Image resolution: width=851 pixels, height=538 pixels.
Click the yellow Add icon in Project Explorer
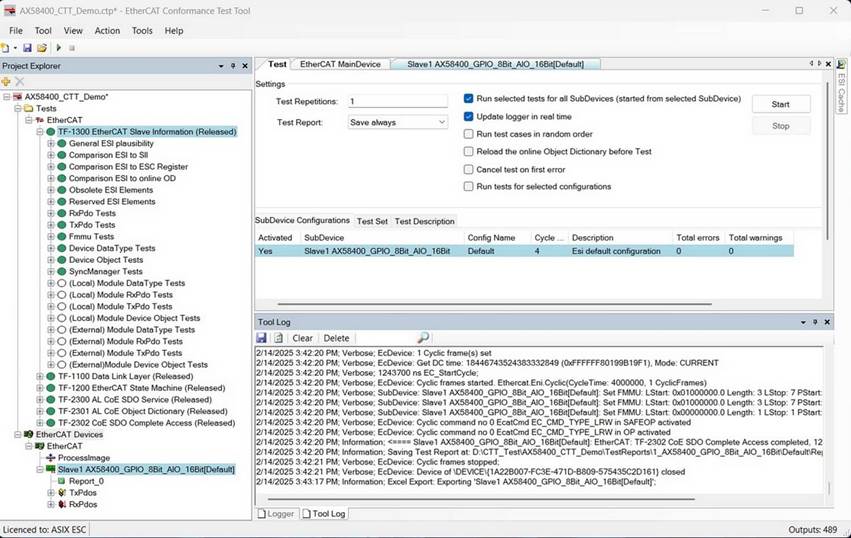(x=6, y=81)
